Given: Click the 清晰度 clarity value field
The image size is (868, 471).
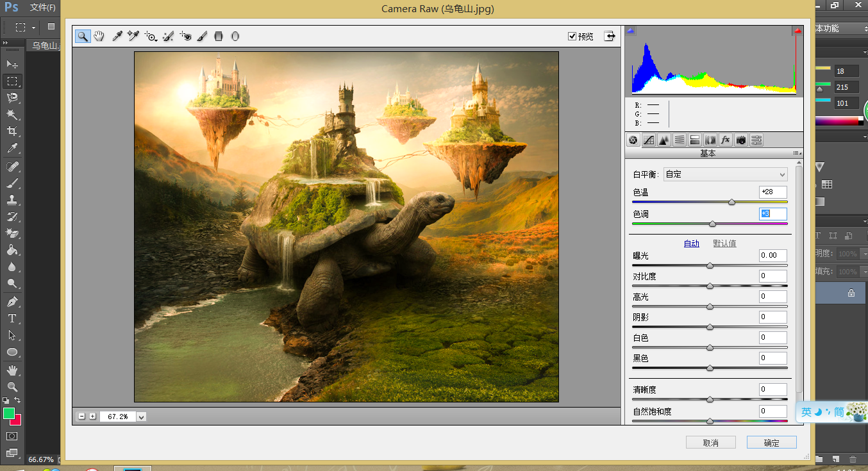Looking at the screenshot, I should coord(772,390).
